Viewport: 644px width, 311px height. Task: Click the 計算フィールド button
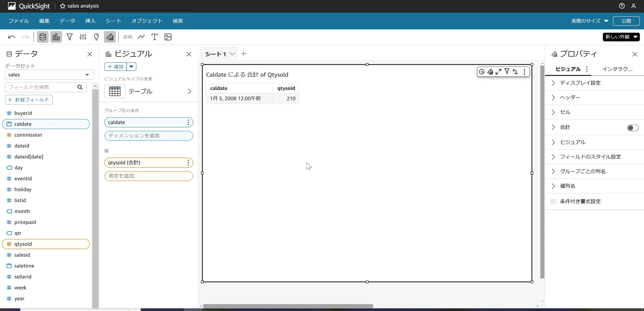(29, 100)
